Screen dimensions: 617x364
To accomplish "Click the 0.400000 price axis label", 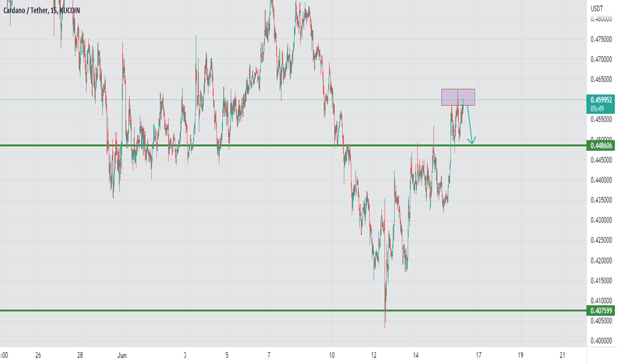I will [x=601, y=341].
